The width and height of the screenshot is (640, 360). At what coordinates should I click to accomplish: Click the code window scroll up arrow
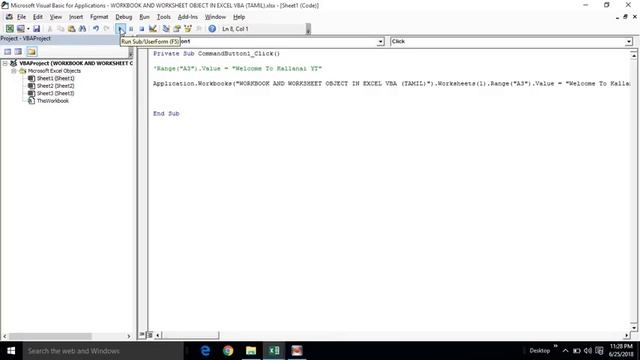click(633, 55)
